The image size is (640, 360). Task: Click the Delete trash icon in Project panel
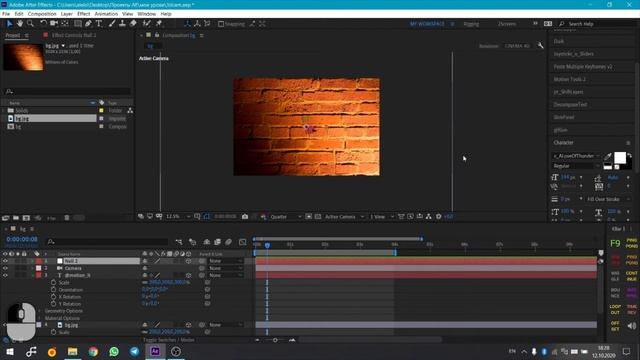coord(67,218)
